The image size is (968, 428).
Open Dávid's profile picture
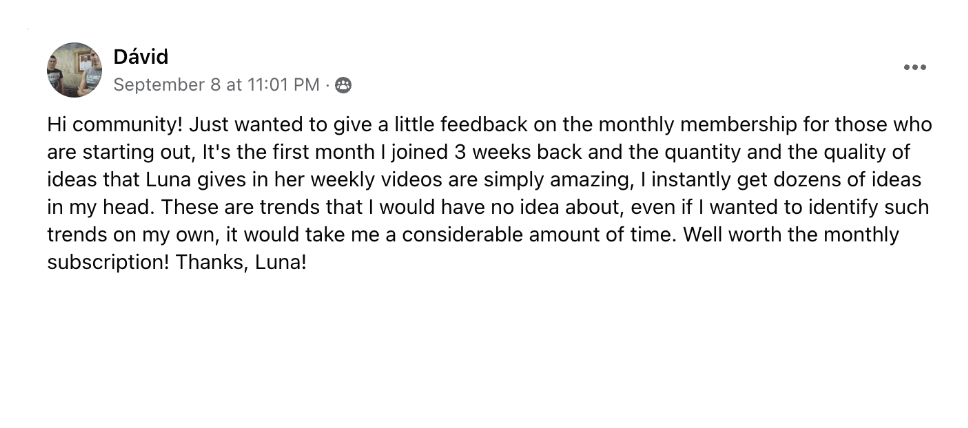[x=74, y=70]
